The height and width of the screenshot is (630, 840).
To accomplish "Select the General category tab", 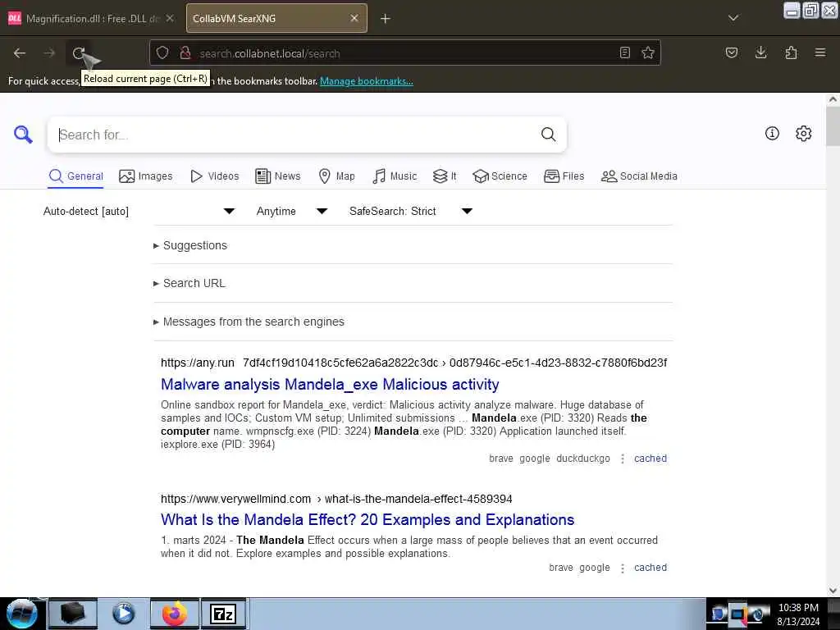I will click(x=75, y=176).
